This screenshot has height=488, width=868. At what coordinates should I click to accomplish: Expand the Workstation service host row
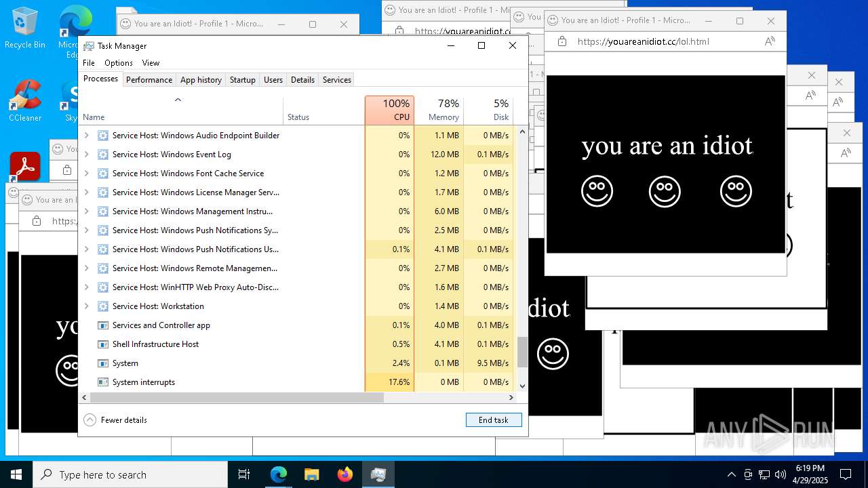click(86, 306)
